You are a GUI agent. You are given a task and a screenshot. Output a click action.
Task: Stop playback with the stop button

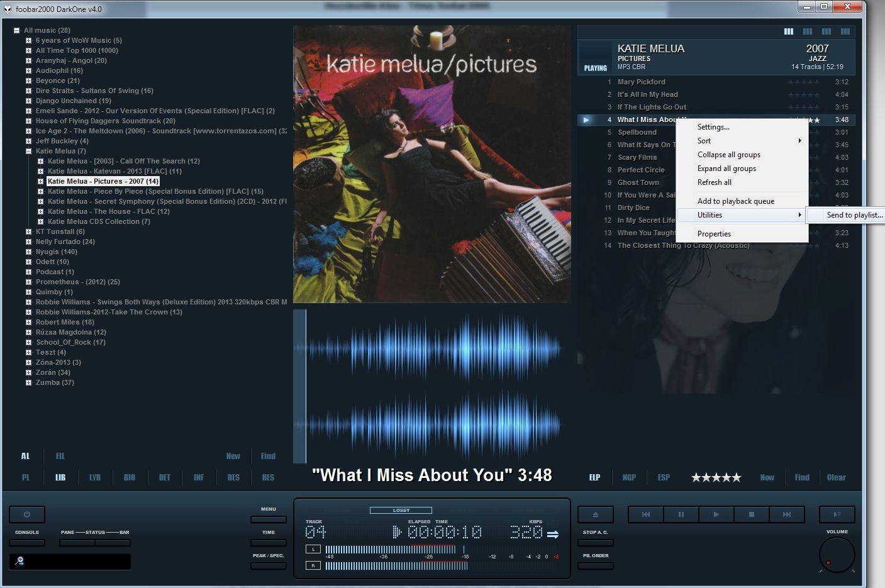(751, 514)
